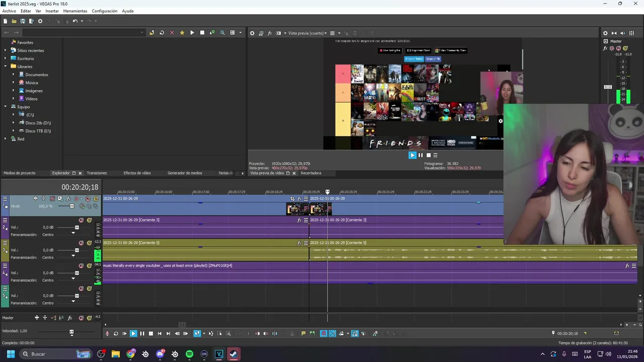Go to the start of the project
Viewport: 644px width, 362px height.
click(159, 333)
